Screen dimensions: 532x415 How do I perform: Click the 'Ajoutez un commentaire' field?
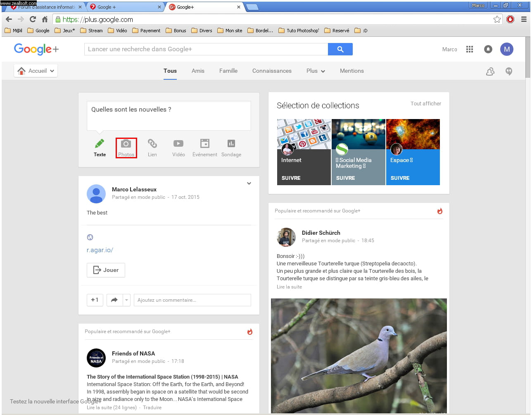click(x=192, y=300)
